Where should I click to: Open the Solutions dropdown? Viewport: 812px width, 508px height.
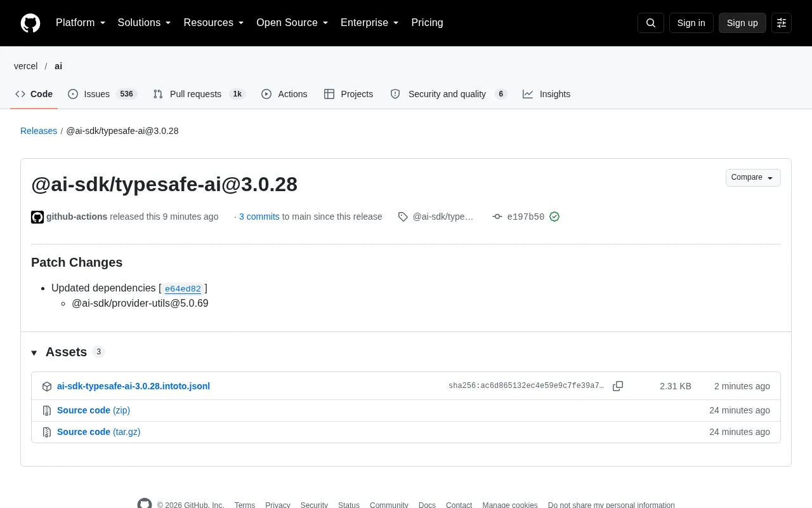145,23
